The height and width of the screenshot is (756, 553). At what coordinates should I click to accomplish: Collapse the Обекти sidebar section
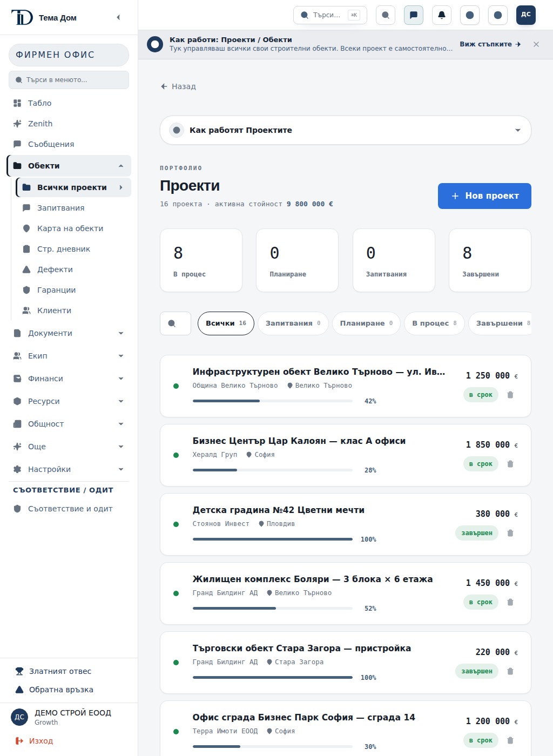[69, 166]
